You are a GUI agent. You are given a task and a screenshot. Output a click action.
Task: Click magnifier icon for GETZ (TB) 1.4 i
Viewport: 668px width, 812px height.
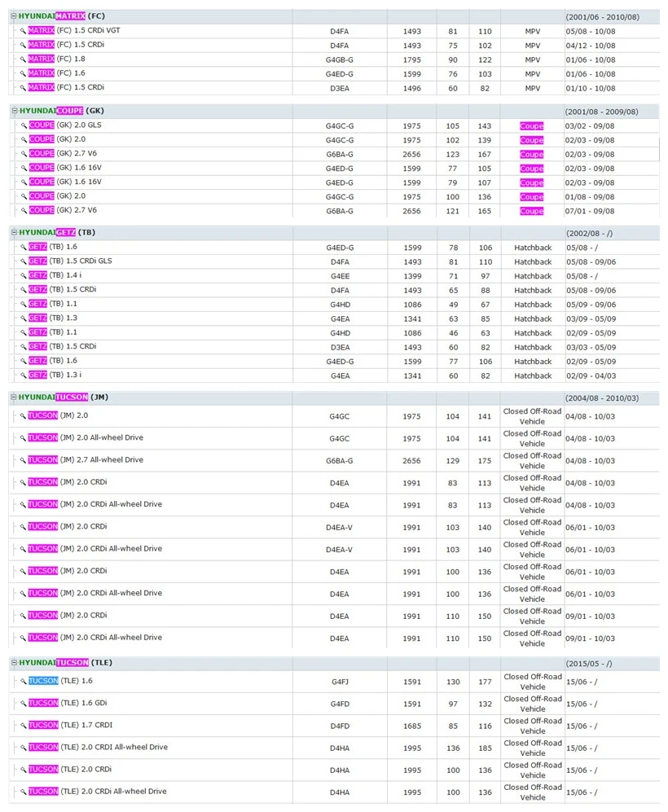24,275
